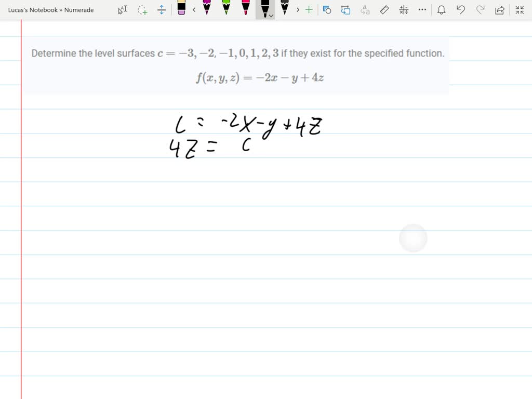The height and width of the screenshot is (399, 532).
Task: Open the black pen options dropdown
Action: [271, 15]
